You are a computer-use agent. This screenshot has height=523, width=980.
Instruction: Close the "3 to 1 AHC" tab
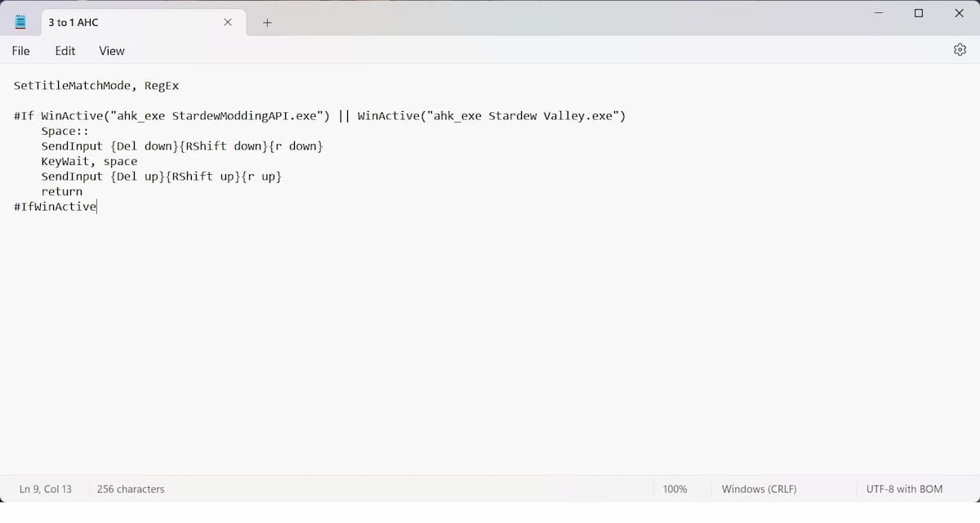click(x=228, y=22)
